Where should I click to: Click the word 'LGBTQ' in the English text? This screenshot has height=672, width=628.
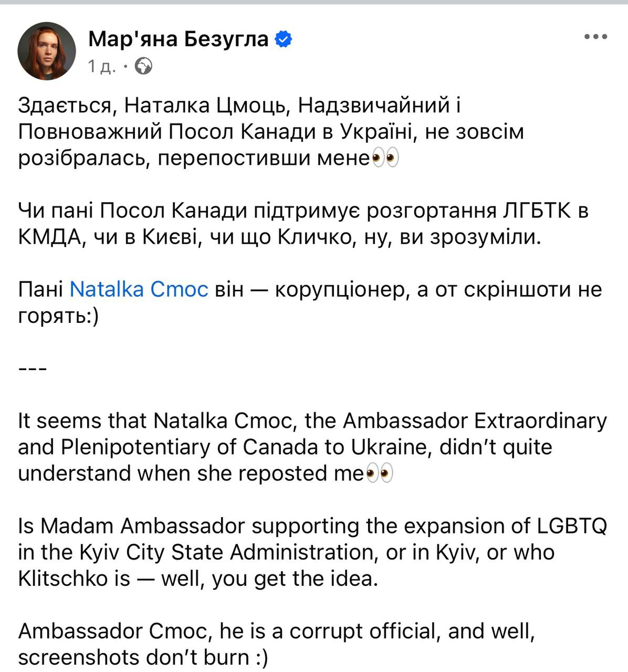coord(572,526)
